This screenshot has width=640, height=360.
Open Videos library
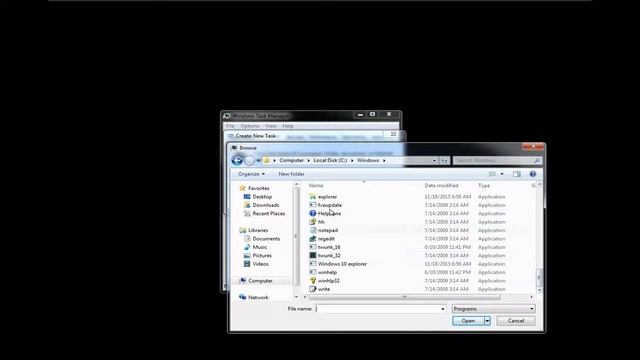point(260,264)
